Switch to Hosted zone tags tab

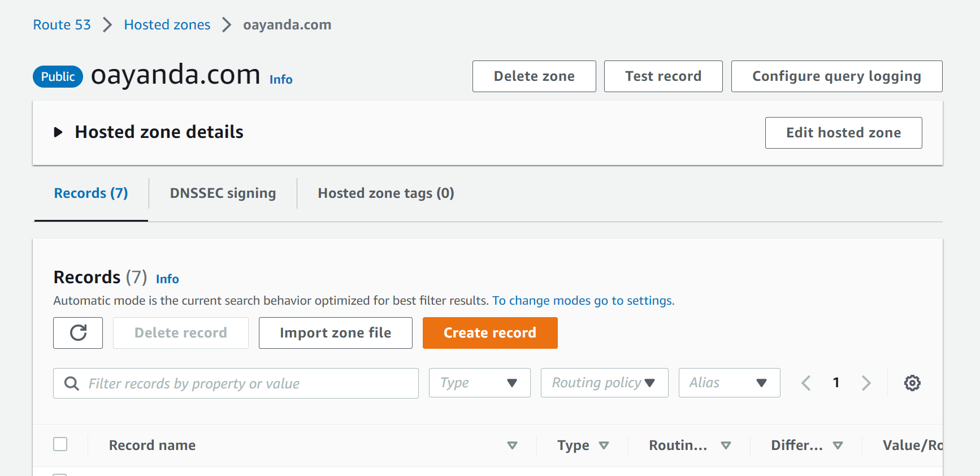pyautogui.click(x=385, y=193)
